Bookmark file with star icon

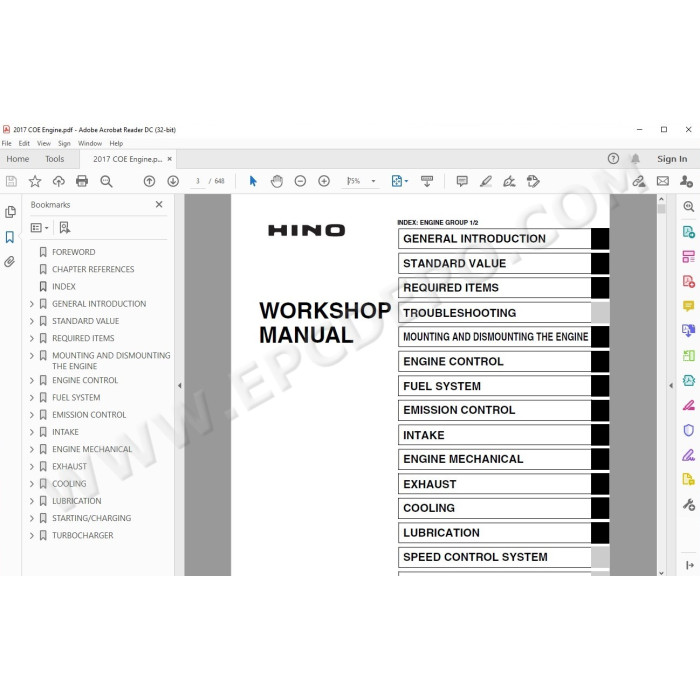(35, 181)
